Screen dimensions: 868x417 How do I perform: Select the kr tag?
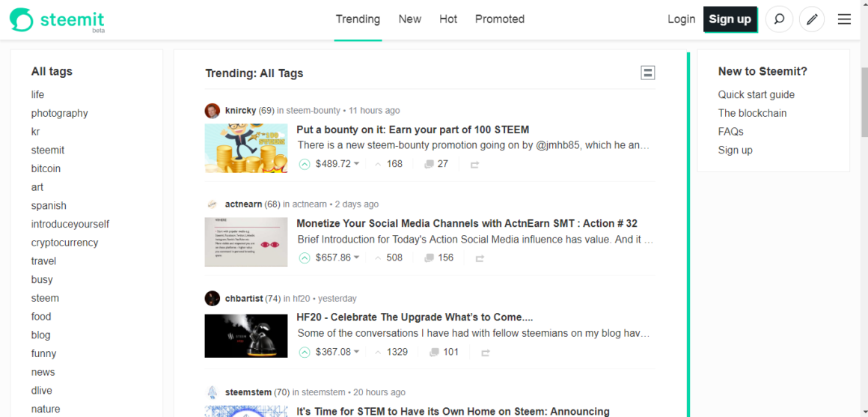point(35,132)
